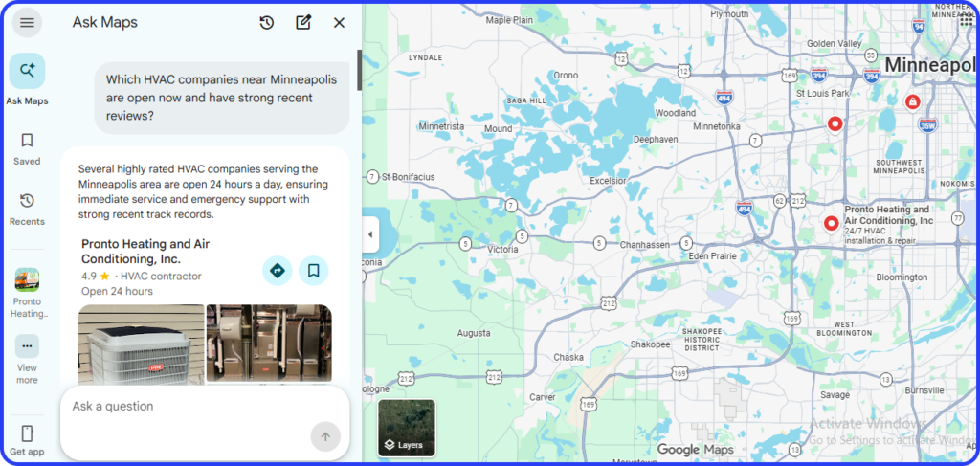The height and width of the screenshot is (466, 980).
Task: Click the Chanhassen map label
Action: (644, 245)
